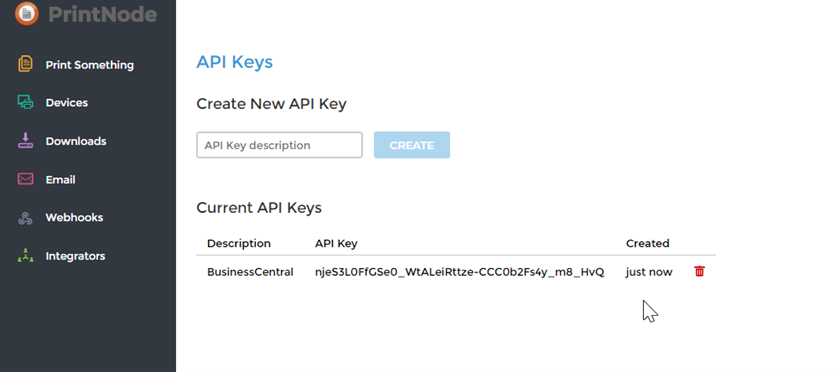This screenshot has height=372, width=840.
Task: Click the PrintNode logo icon
Action: [26, 13]
